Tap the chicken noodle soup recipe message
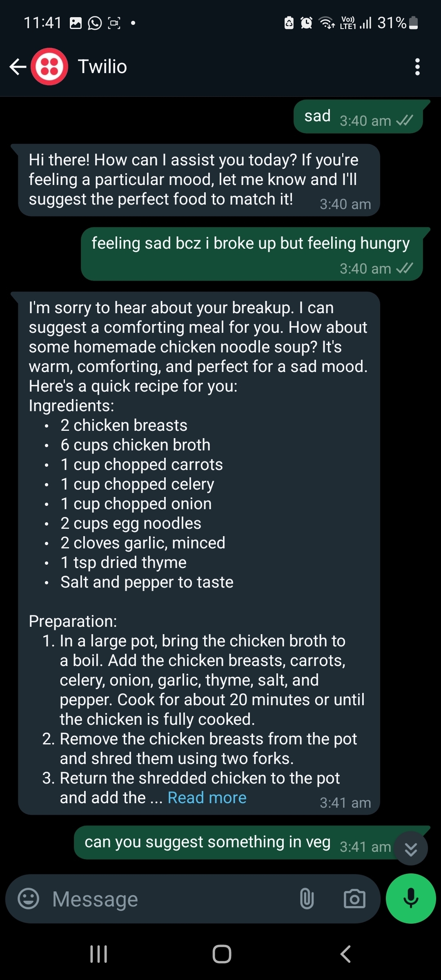The height and width of the screenshot is (980, 441). pos(199,531)
